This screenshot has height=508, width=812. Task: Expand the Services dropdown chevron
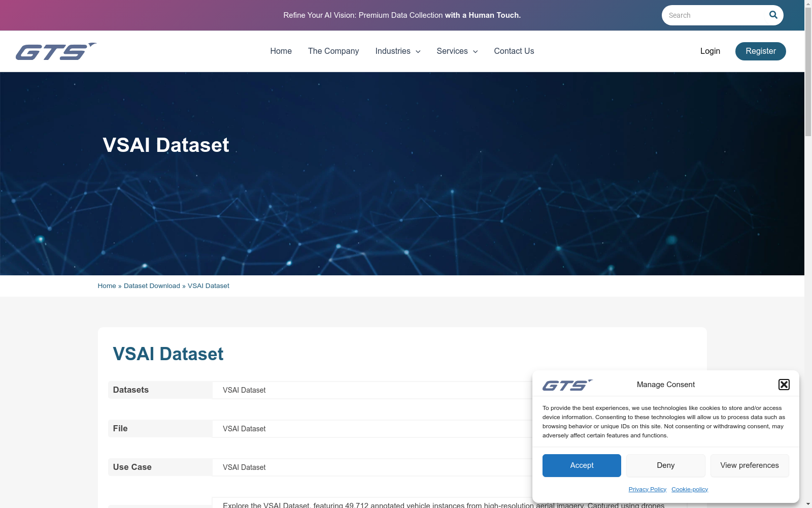pos(475,52)
